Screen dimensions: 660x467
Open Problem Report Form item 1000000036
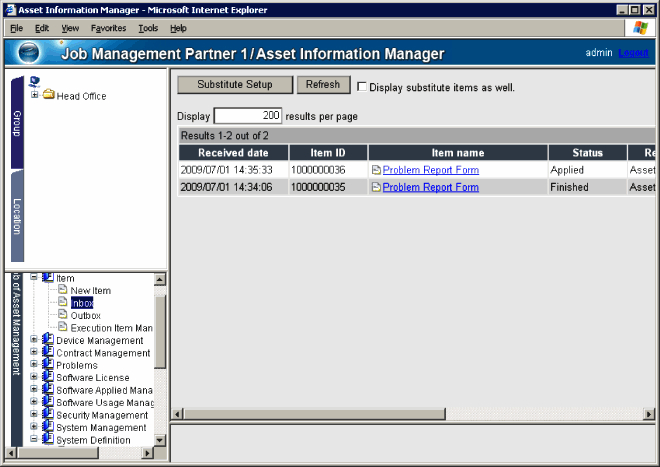tap(431, 170)
